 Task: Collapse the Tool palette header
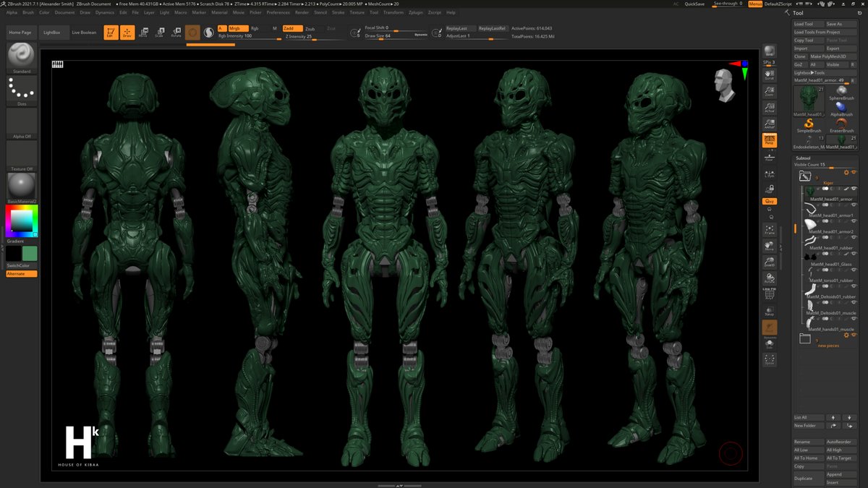799,13
